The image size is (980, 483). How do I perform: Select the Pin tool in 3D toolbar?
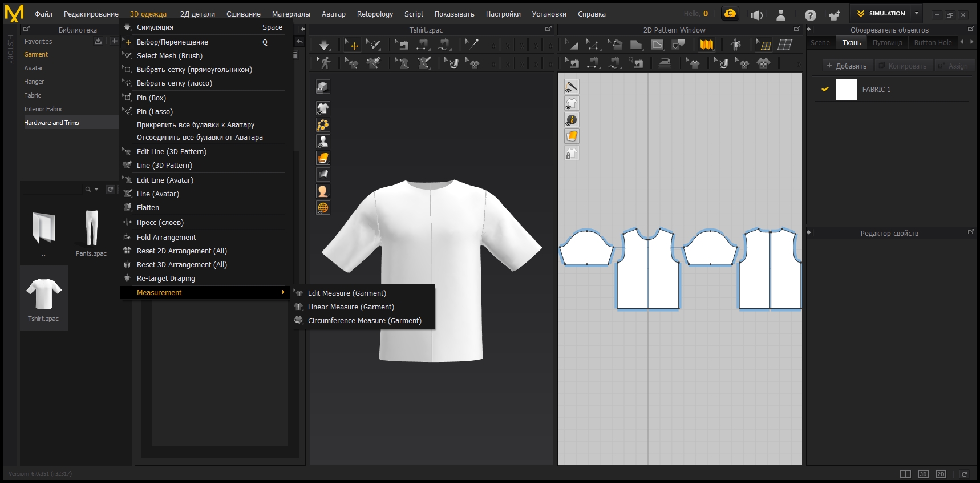(472, 44)
